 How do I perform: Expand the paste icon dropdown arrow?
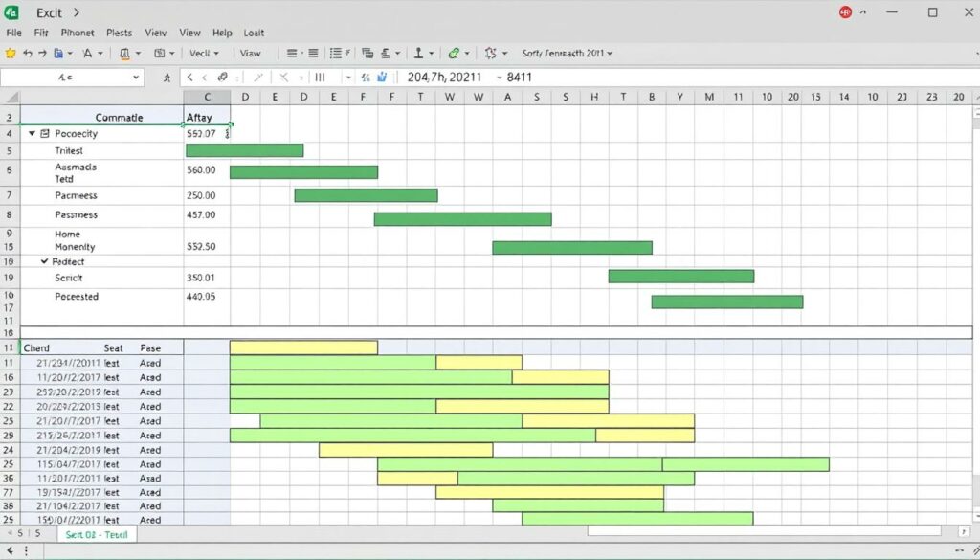click(x=69, y=54)
